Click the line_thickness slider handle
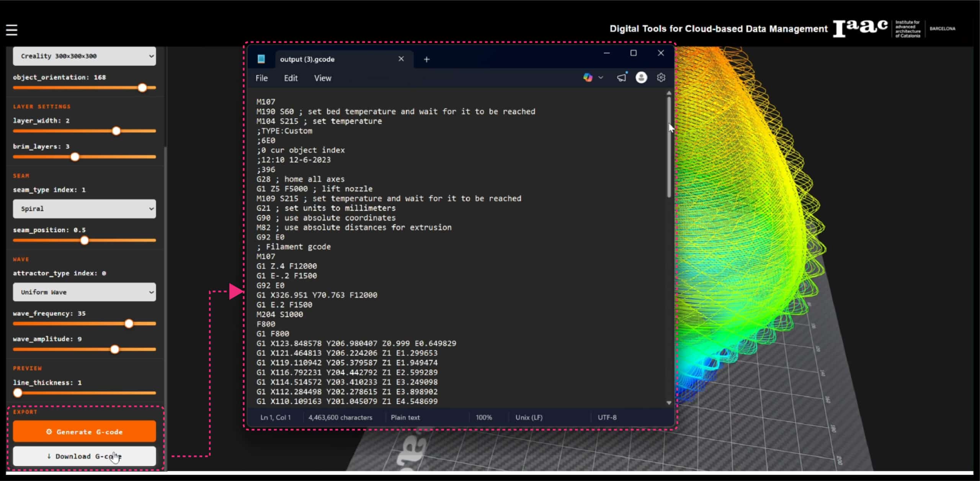The width and height of the screenshot is (980, 481). [x=18, y=393]
